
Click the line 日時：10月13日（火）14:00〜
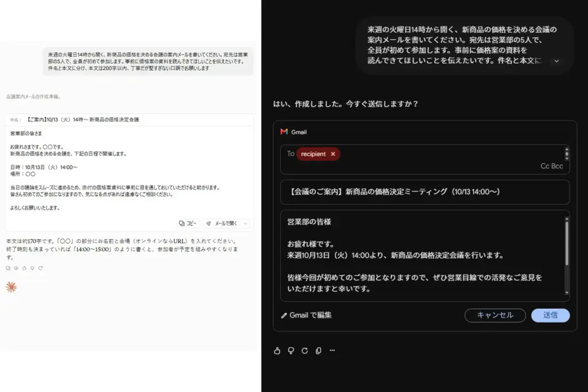pos(44,167)
